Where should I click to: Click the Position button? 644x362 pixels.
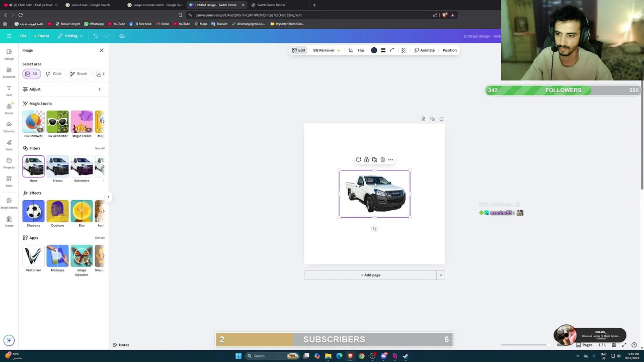point(450,50)
